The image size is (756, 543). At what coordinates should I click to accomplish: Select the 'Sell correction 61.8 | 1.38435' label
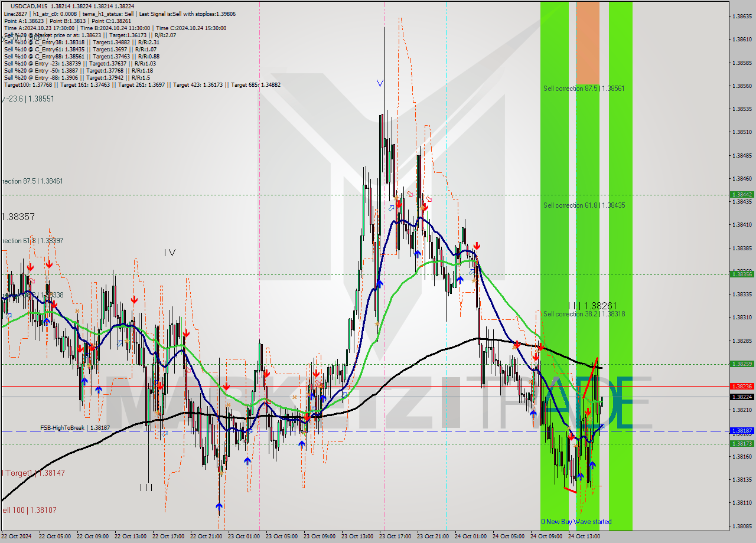coord(584,205)
